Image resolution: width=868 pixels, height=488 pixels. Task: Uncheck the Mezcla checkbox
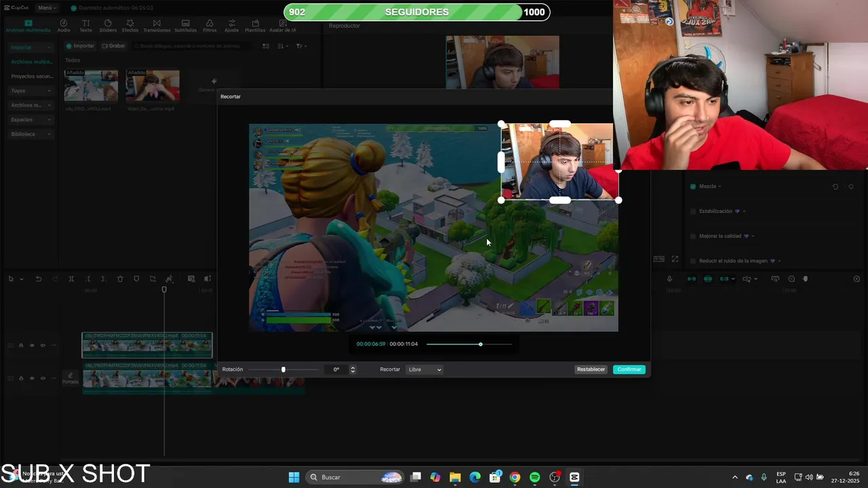(x=693, y=186)
